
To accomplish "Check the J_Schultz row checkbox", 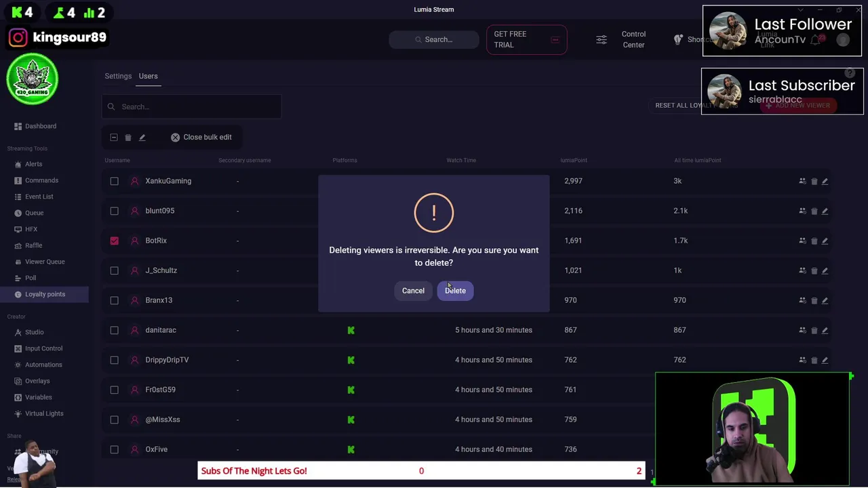I will tap(114, 270).
